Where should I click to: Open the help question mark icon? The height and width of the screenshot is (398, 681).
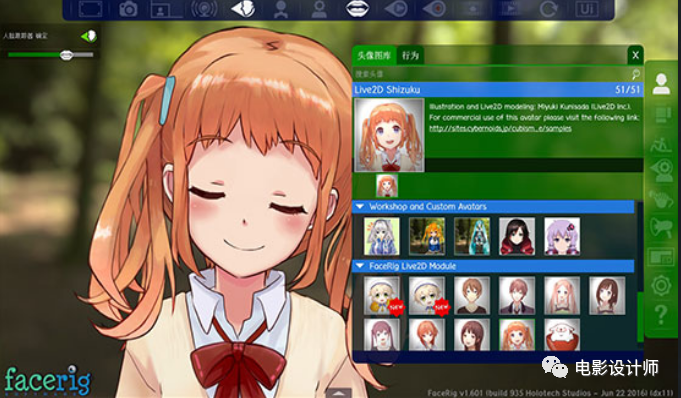(x=661, y=315)
